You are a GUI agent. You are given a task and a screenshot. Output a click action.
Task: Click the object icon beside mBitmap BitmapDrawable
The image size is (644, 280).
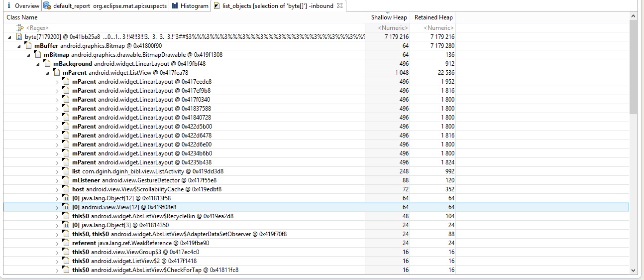(x=38, y=55)
